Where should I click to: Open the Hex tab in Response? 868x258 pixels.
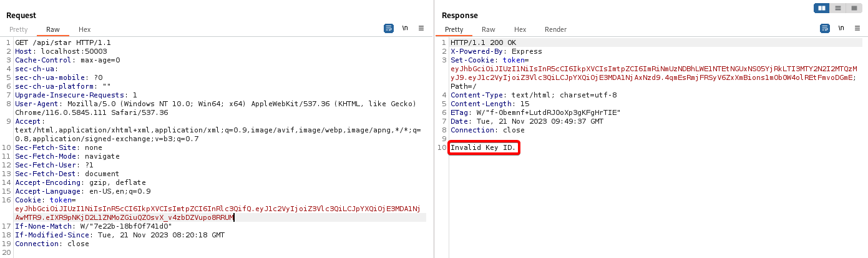click(520, 29)
